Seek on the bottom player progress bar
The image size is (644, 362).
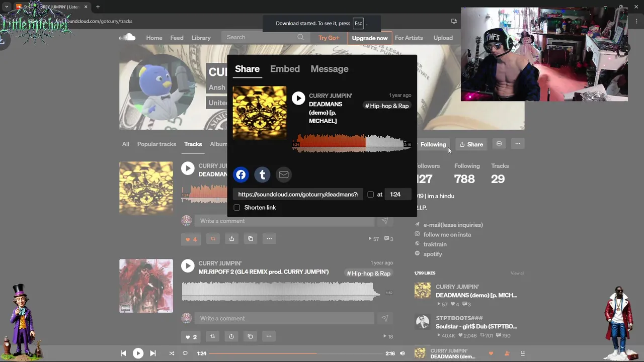pos(296,353)
